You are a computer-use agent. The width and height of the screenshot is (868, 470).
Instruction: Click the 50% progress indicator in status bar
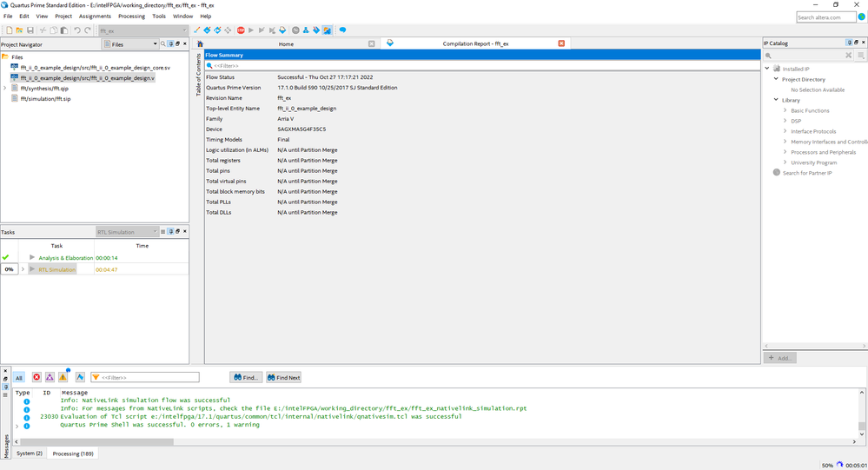pyautogui.click(x=827, y=466)
